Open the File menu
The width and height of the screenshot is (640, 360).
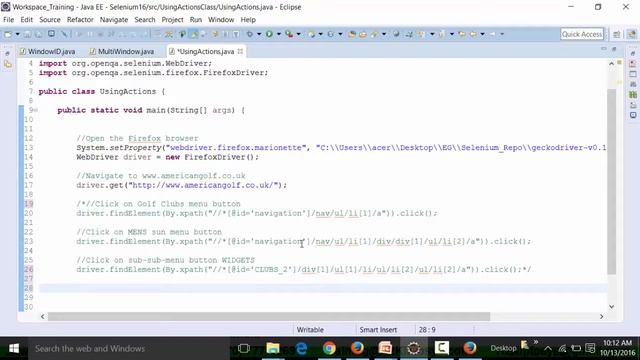(9, 20)
